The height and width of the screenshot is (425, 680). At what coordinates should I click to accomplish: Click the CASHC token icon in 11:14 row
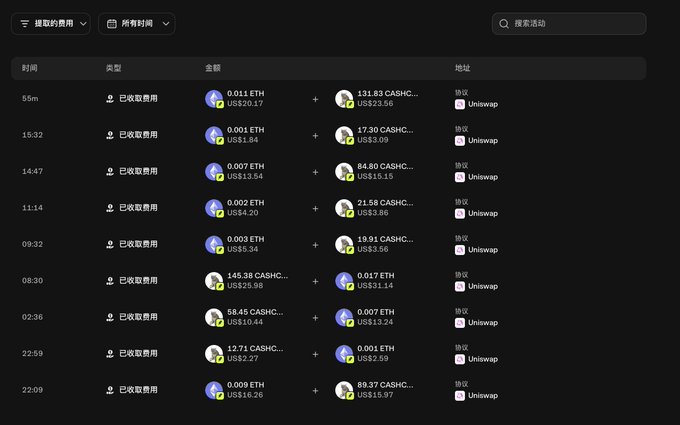tap(344, 208)
